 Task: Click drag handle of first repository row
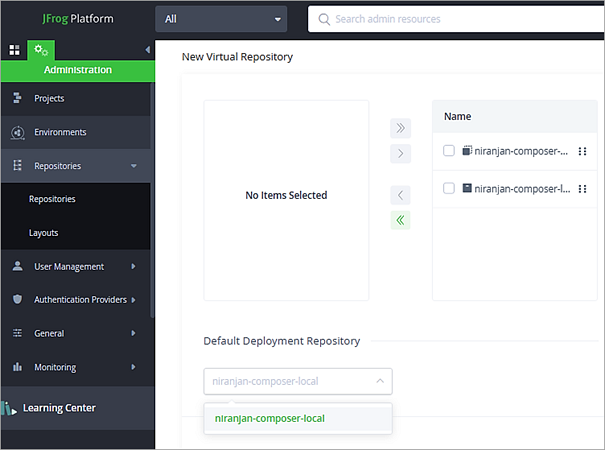582,152
